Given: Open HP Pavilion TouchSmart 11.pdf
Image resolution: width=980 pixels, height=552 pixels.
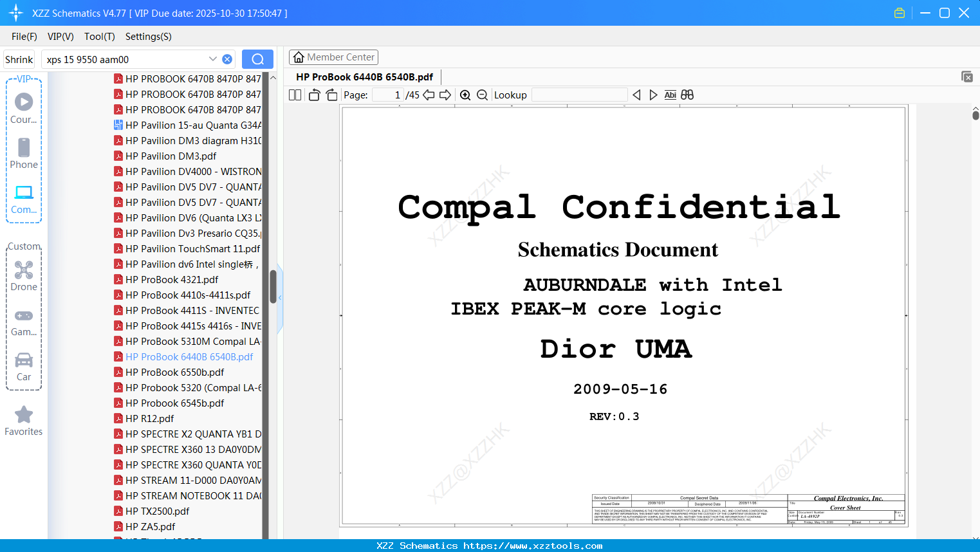Looking at the screenshot, I should pos(187,248).
